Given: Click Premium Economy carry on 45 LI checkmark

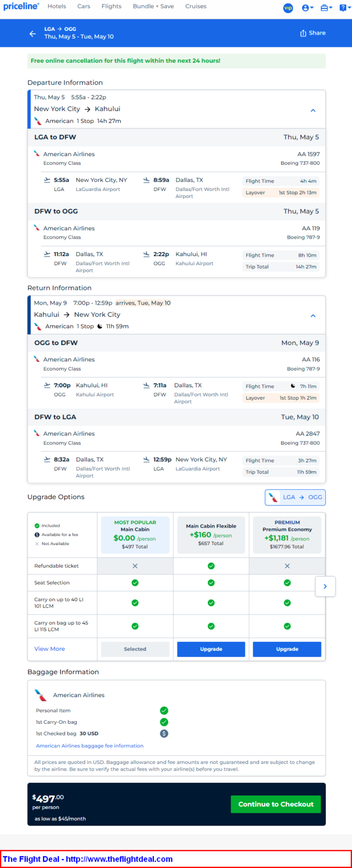Looking at the screenshot, I should tap(287, 626).
